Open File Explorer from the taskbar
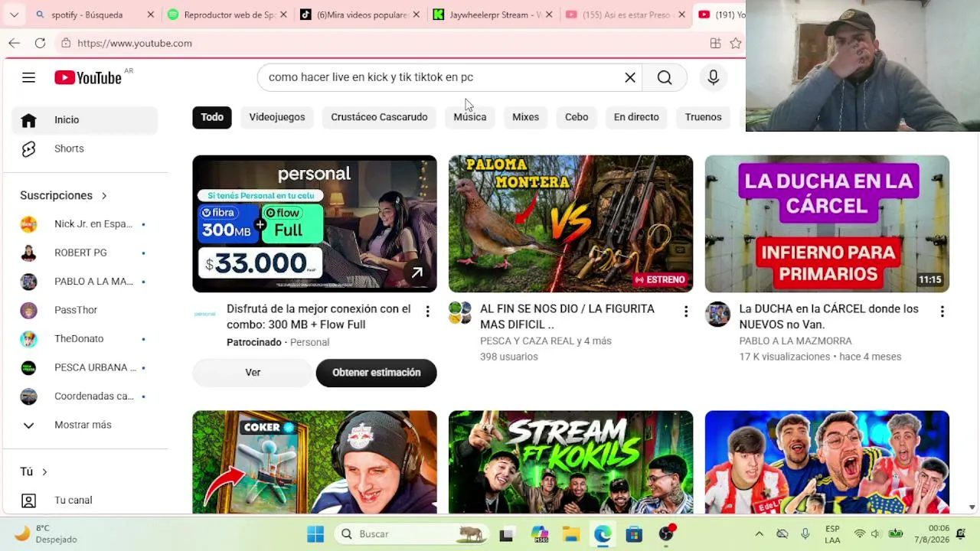Viewport: 980px width, 551px height. tap(571, 534)
